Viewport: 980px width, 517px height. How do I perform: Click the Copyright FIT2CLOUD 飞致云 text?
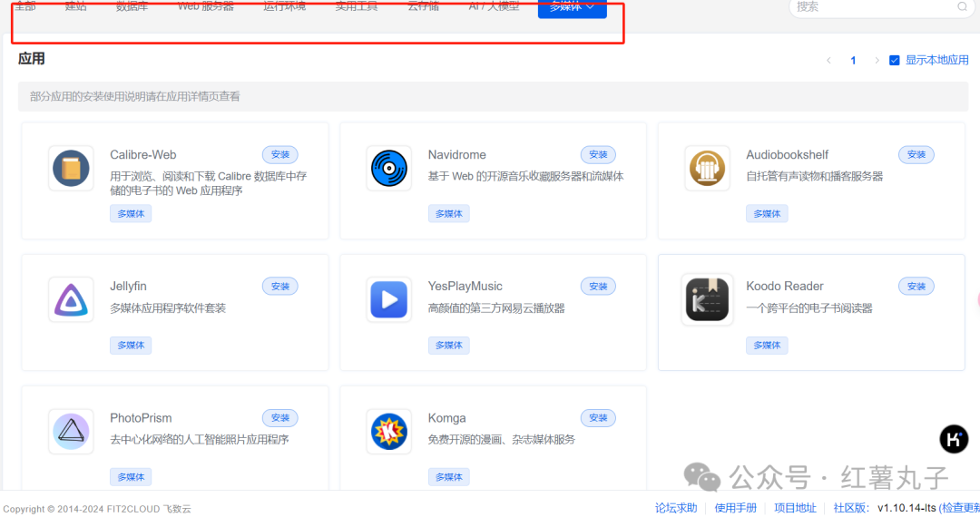point(97,510)
